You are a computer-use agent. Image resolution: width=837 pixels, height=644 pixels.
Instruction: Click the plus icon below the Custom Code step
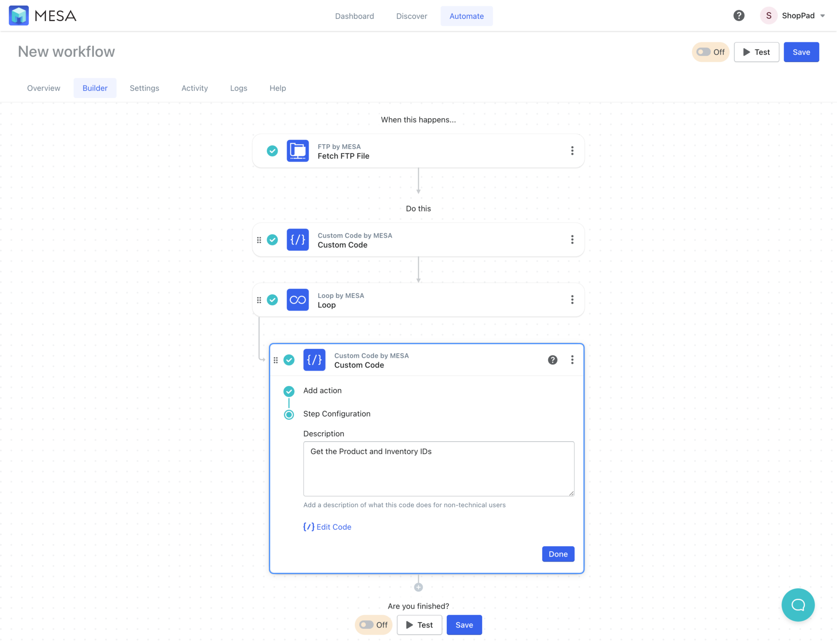tap(418, 586)
